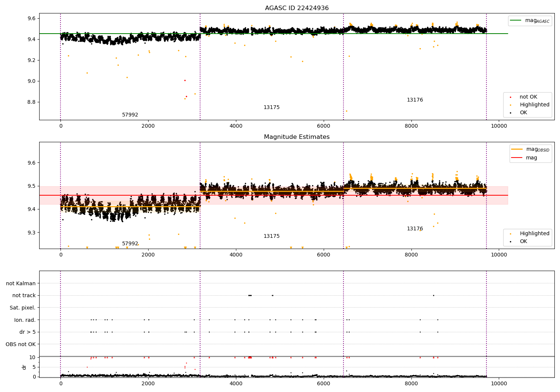
Task: Click 'OK' in the Magnitude Estimates legend
Action: tap(523, 242)
